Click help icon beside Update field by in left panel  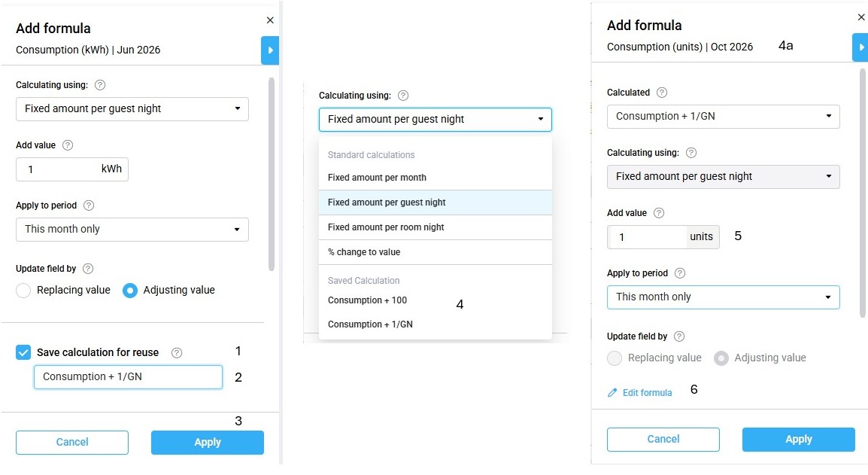(88, 269)
